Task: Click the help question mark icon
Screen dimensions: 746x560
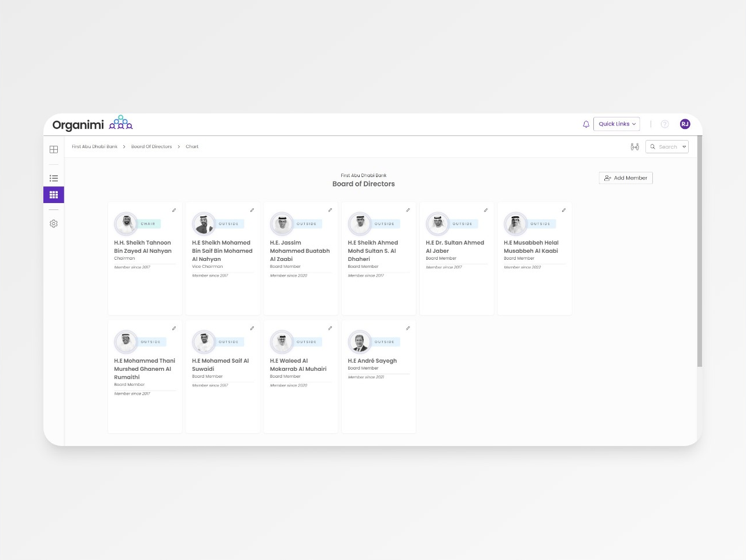Action: (664, 124)
